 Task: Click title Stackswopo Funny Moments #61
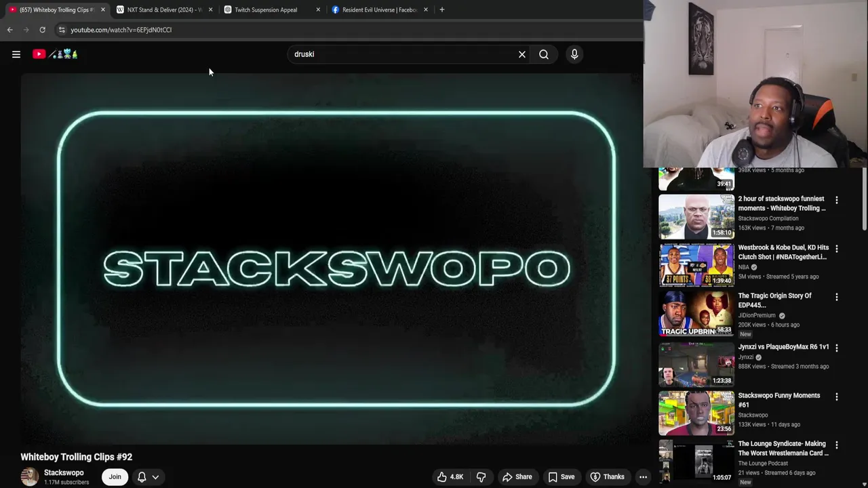click(x=779, y=400)
